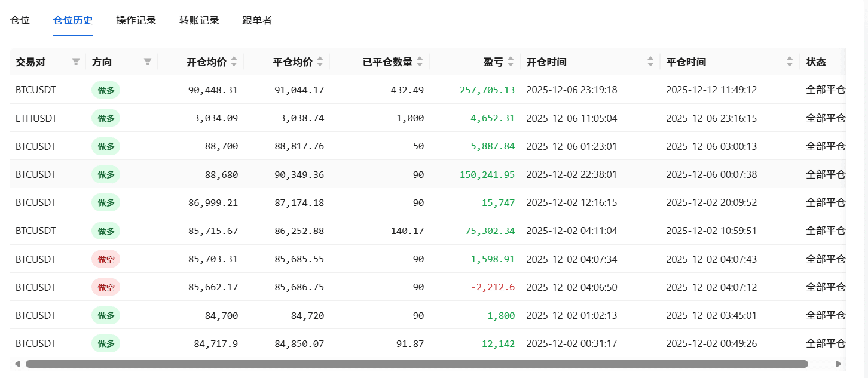The width and height of the screenshot is (868, 378).
Task: Sort by 开仓均价 using its sort arrows
Action: 234,62
